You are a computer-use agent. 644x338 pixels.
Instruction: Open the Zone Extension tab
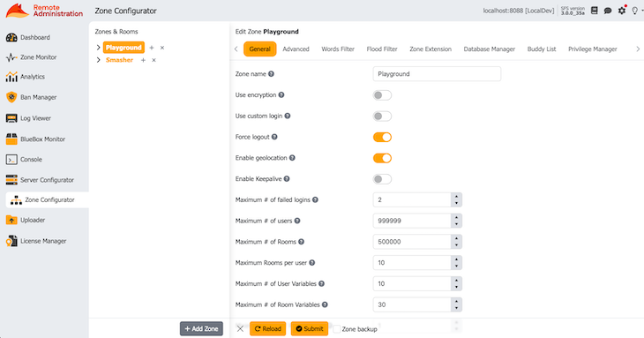pyautogui.click(x=431, y=49)
